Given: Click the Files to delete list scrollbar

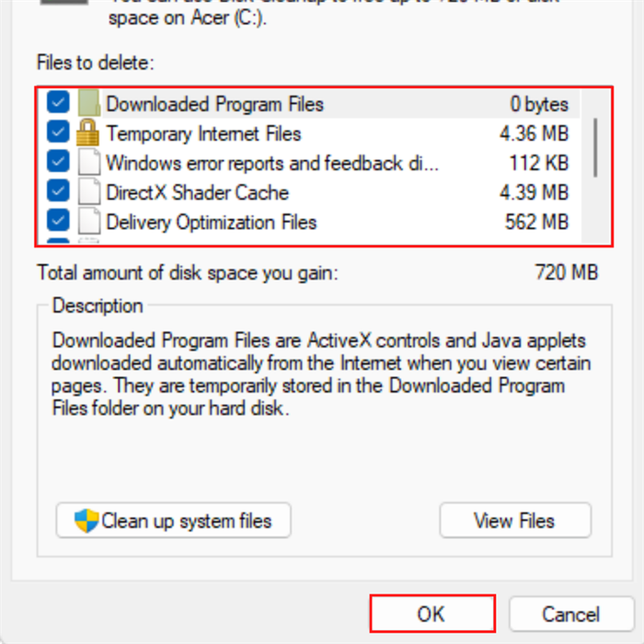Looking at the screenshot, I should coord(596,147).
